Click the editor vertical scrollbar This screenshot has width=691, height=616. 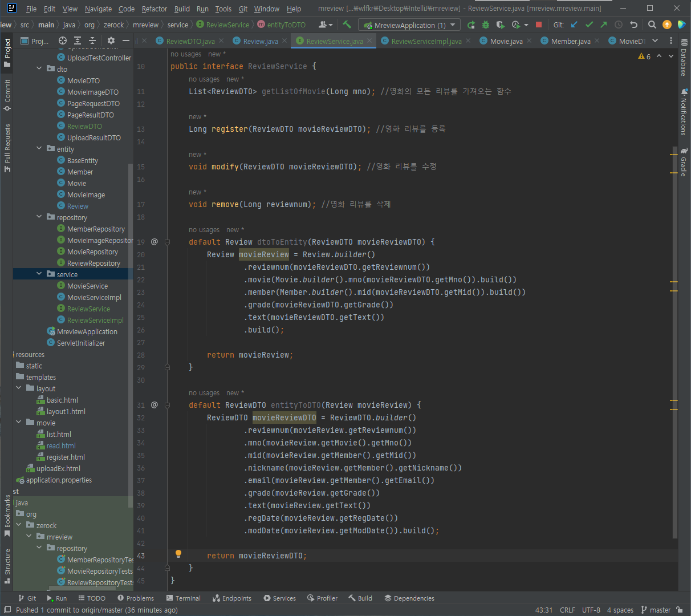pos(675,342)
